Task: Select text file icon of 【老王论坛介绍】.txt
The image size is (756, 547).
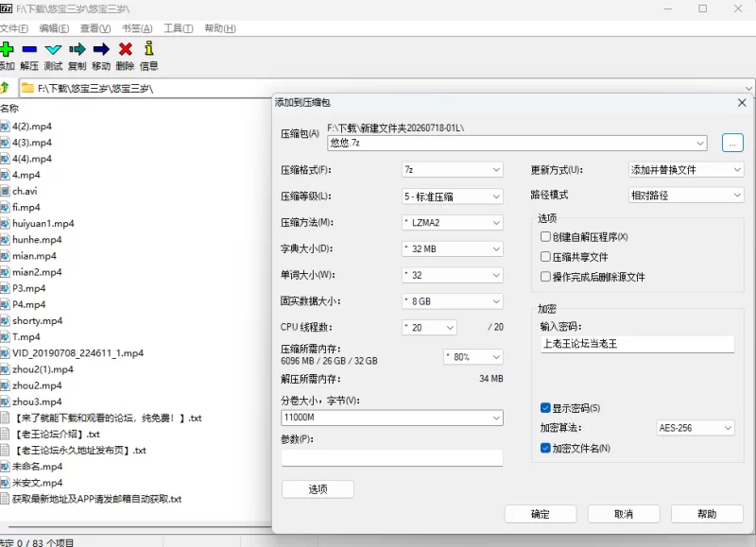Action: point(5,435)
